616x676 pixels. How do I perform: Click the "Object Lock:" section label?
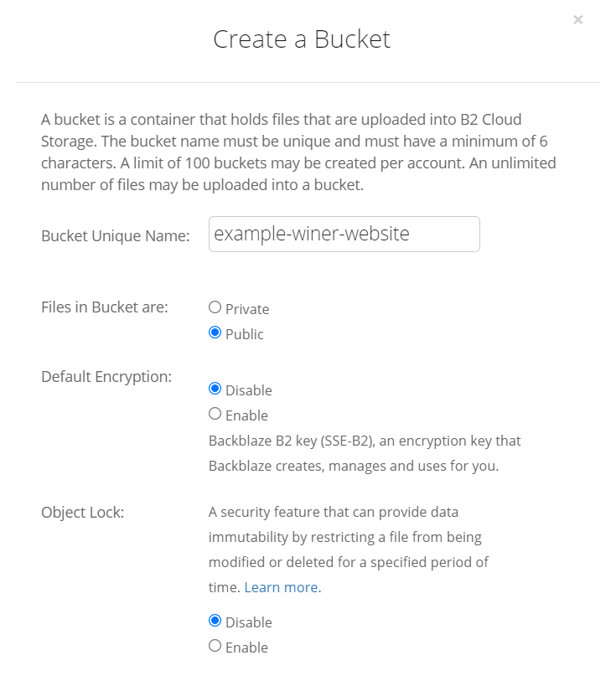pos(83,512)
